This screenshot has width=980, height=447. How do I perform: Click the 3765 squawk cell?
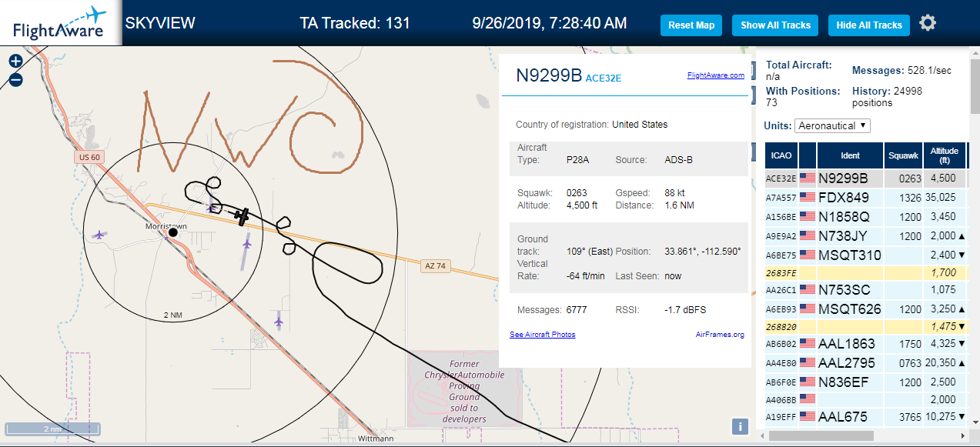[904, 417]
